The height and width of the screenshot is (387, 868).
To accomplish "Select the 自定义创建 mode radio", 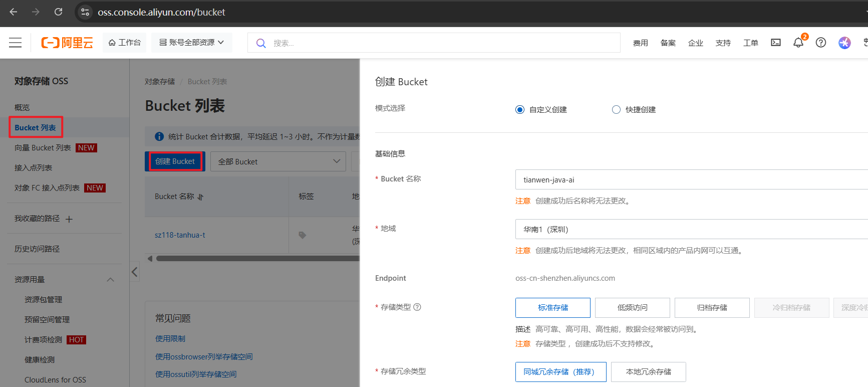I will coord(520,110).
